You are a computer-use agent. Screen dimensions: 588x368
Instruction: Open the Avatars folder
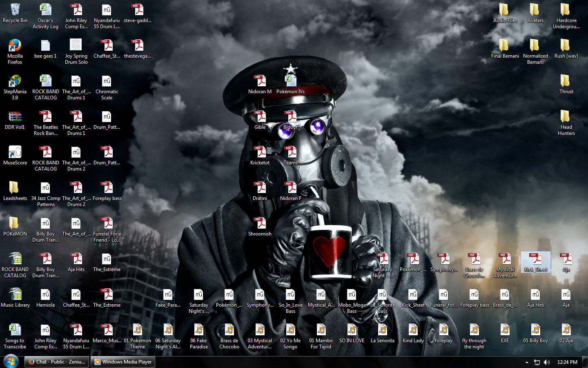click(535, 13)
